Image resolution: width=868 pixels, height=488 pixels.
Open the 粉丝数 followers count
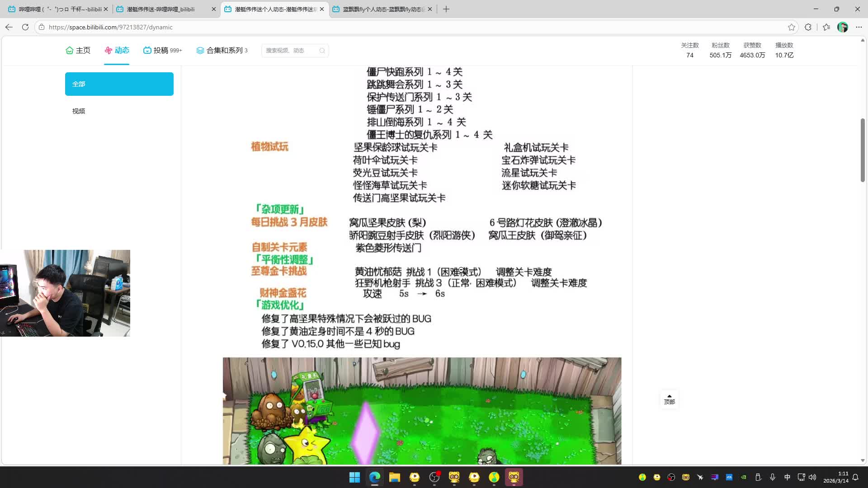[720, 50]
